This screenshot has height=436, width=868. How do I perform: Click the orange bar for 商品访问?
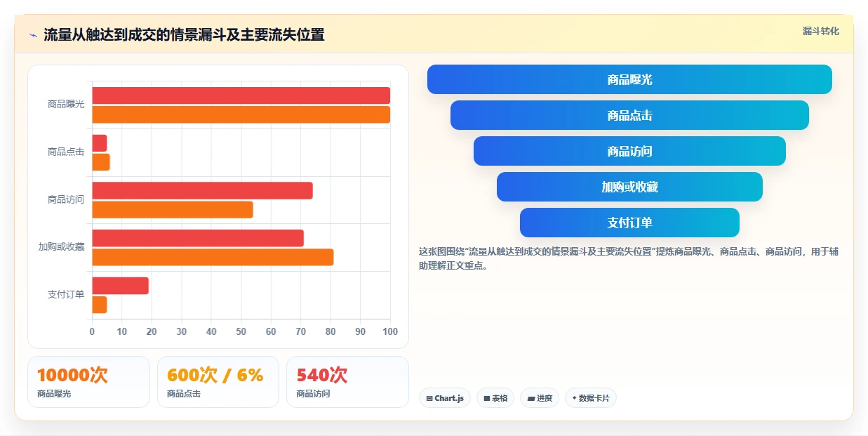[x=173, y=209]
